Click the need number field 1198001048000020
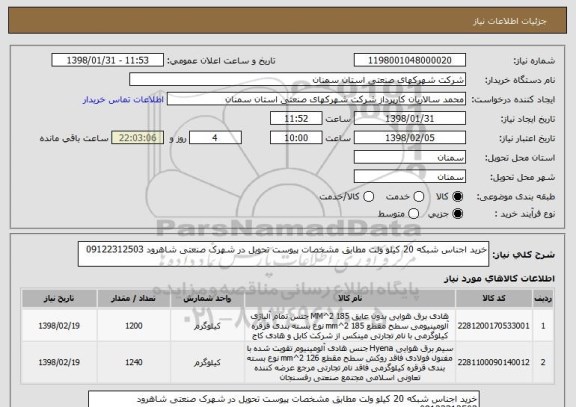Screen dimensions: 576x407 point(410,60)
